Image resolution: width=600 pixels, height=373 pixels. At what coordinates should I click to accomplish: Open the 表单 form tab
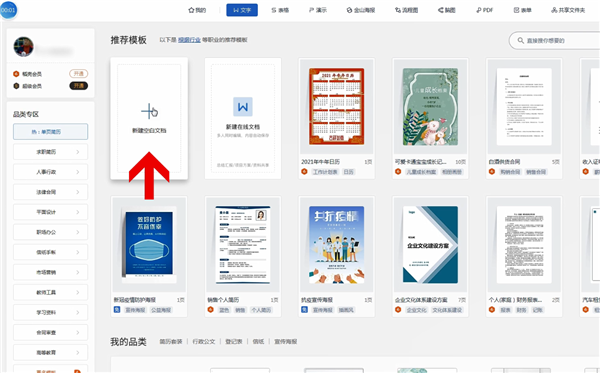522,10
